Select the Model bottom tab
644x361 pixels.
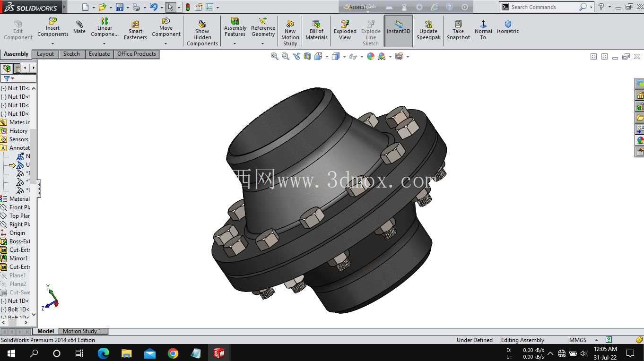coord(46,331)
